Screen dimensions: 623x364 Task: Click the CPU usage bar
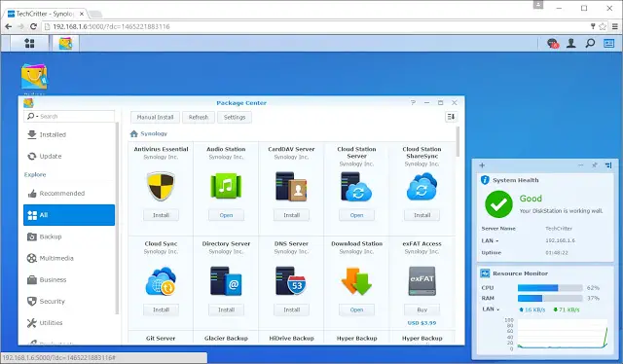550,288
